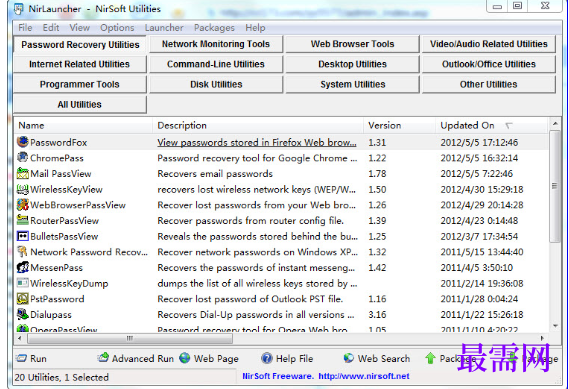Toggle Updated On sort order
569x389 pixels.
pyautogui.click(x=491, y=126)
